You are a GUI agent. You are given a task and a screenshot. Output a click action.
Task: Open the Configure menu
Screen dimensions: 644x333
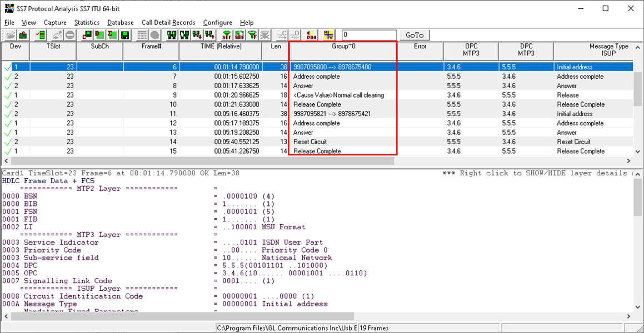pyautogui.click(x=218, y=23)
